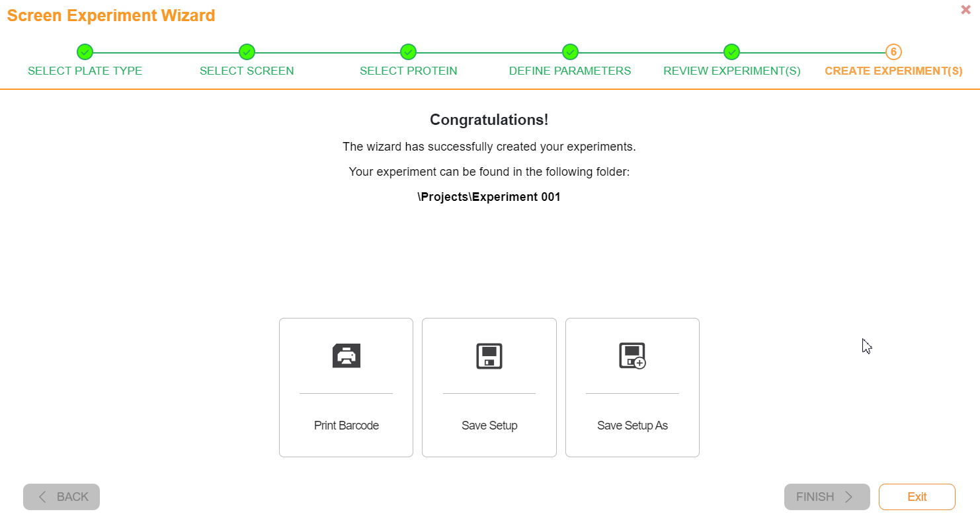The image size is (980, 524).
Task: Click the FINISH button
Action: pyautogui.click(x=827, y=496)
